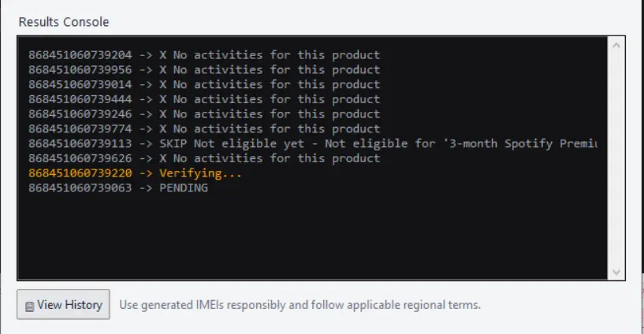Click IMEI number 868451060739063
The width and height of the screenshot is (644, 334).
click(80, 188)
